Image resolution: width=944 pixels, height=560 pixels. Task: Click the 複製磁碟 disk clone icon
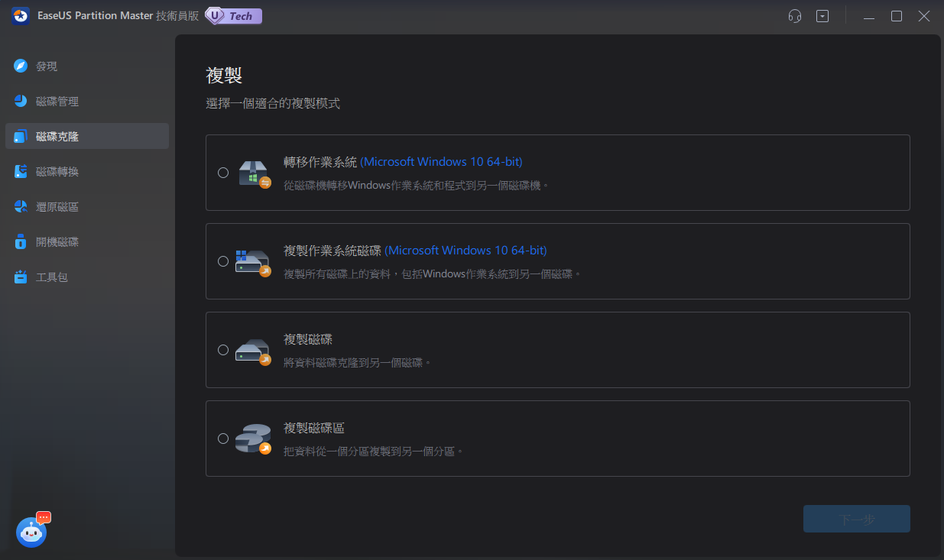tap(254, 351)
